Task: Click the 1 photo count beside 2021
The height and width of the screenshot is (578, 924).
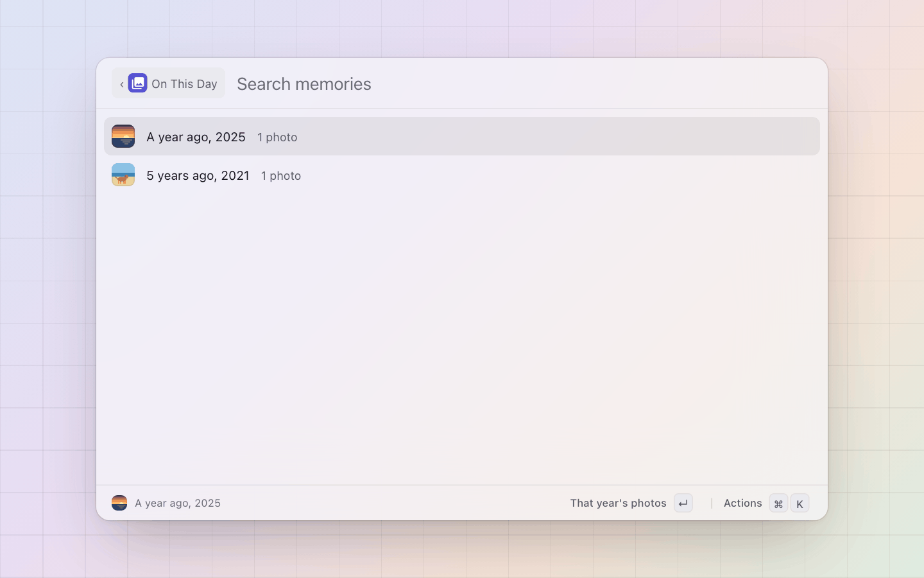Action: tap(281, 175)
